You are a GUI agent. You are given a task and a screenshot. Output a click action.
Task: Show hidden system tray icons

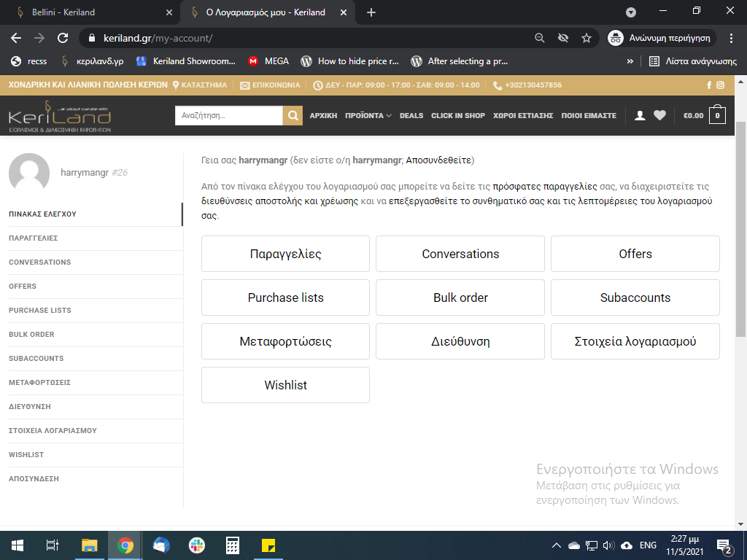(x=556, y=545)
